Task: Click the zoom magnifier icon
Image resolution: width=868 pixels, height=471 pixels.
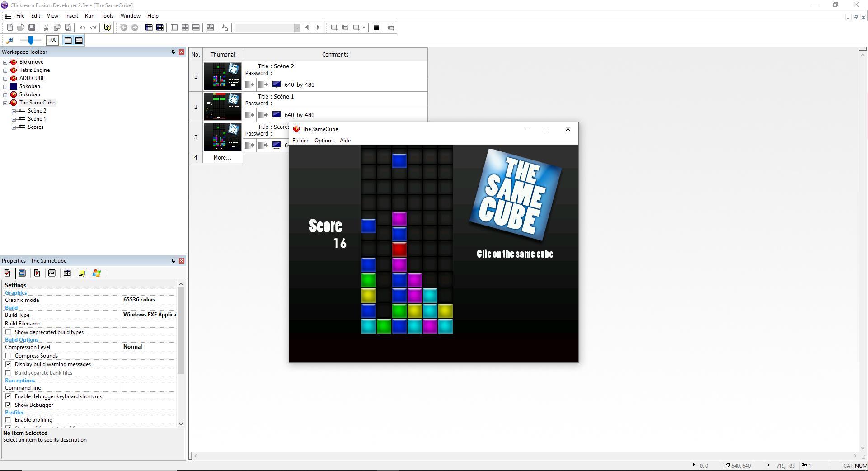Action: click(x=10, y=40)
